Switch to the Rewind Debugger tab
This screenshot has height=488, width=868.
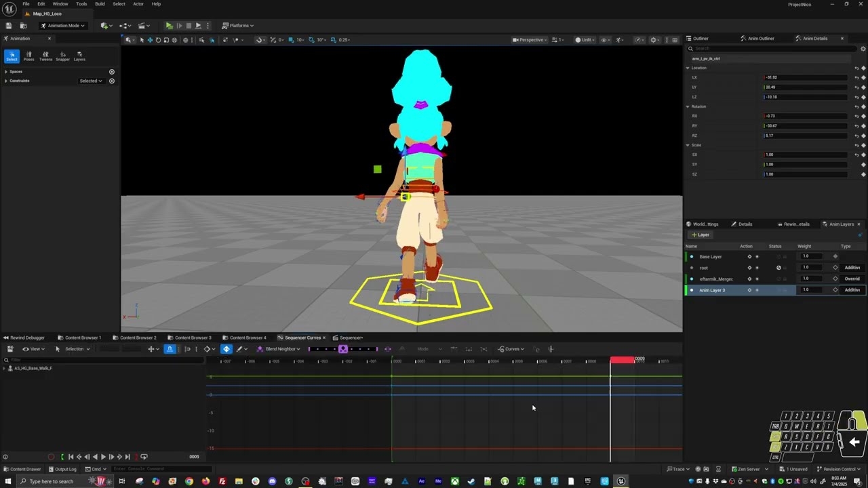pyautogui.click(x=24, y=338)
